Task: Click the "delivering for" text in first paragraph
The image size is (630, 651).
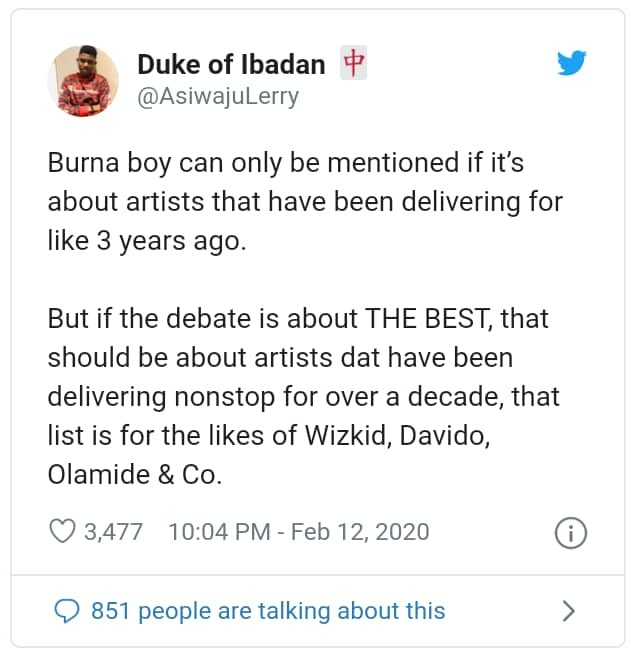Action: (x=496, y=203)
